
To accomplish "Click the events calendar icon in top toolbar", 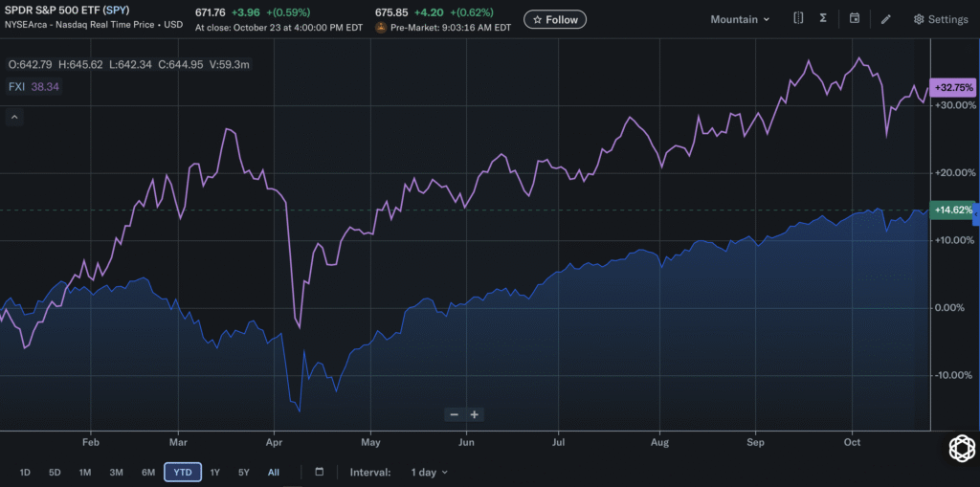I will point(855,19).
